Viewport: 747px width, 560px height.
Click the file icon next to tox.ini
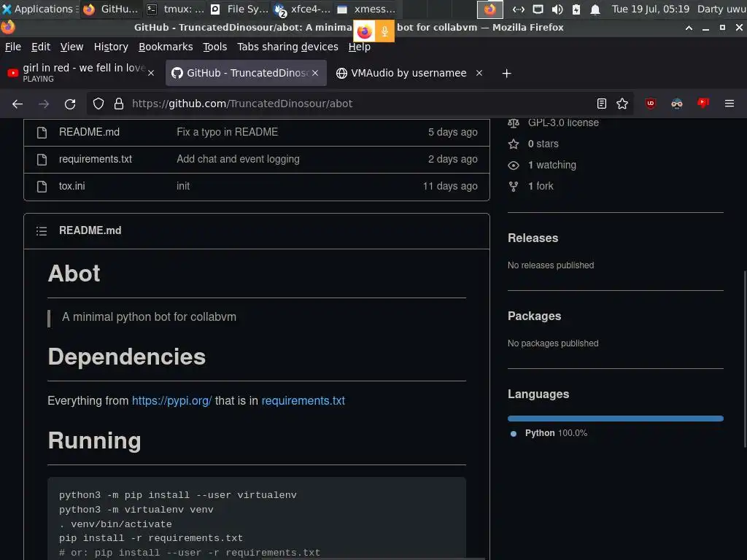coord(42,187)
